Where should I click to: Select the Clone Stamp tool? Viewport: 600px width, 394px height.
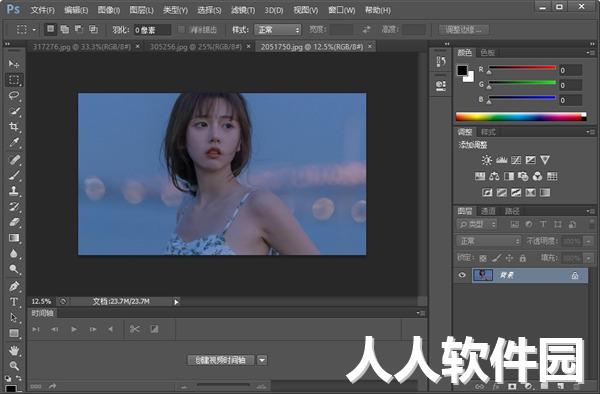14,190
